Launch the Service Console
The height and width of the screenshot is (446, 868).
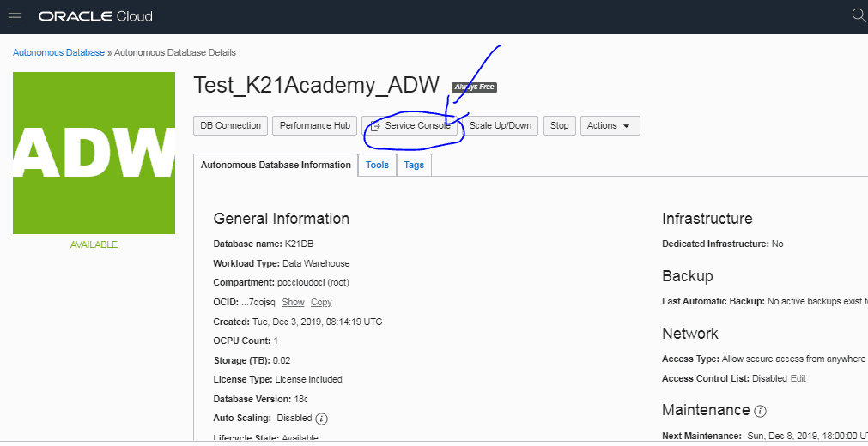pyautogui.click(x=410, y=125)
